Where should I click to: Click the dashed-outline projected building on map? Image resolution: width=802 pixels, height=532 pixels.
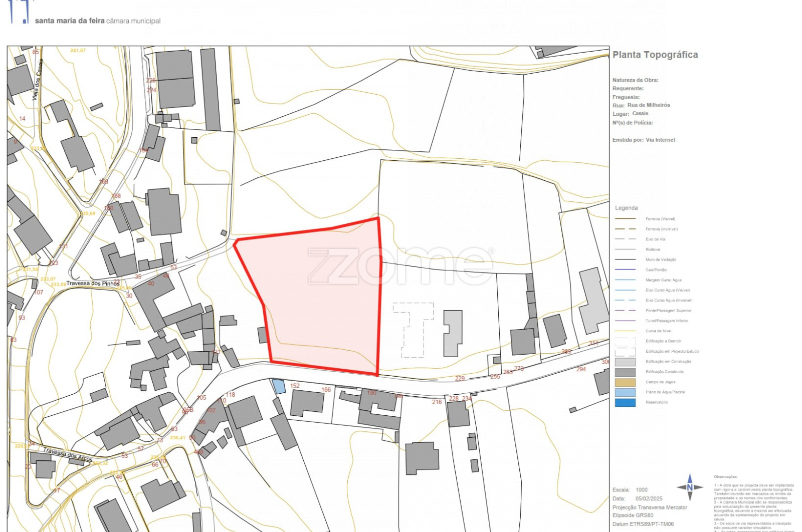[414, 329]
